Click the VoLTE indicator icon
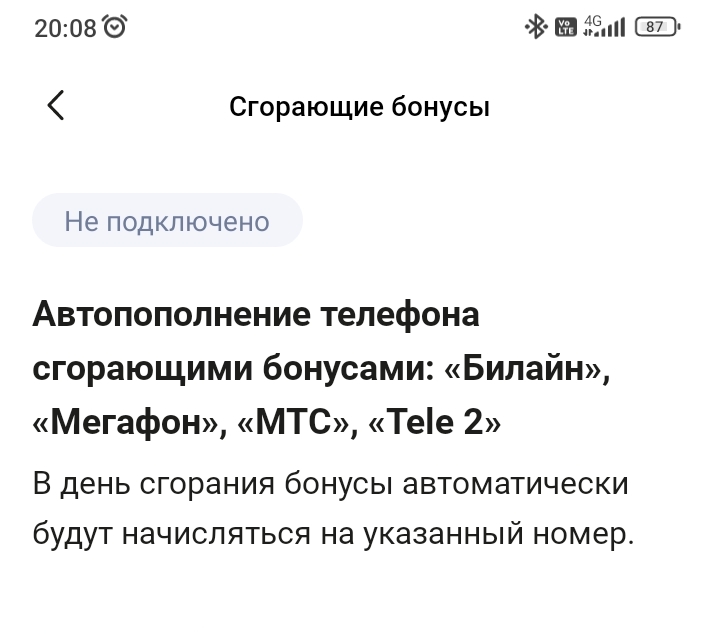 (565, 27)
